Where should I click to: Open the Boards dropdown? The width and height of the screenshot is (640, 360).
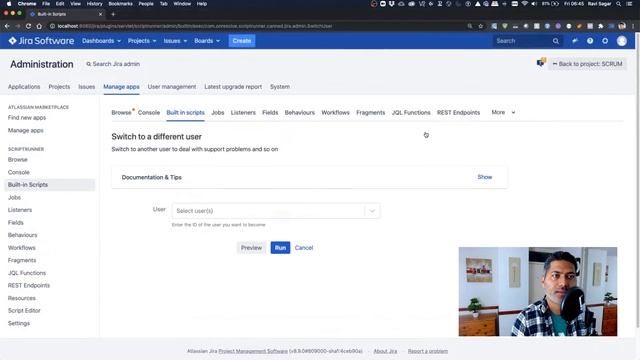coord(207,41)
